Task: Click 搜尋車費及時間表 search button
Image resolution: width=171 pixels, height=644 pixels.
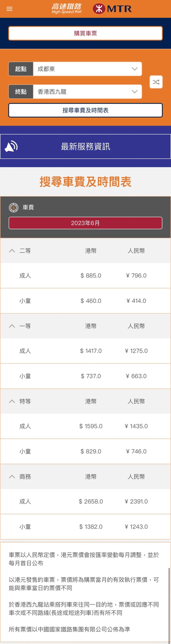Action: [x=85, y=110]
